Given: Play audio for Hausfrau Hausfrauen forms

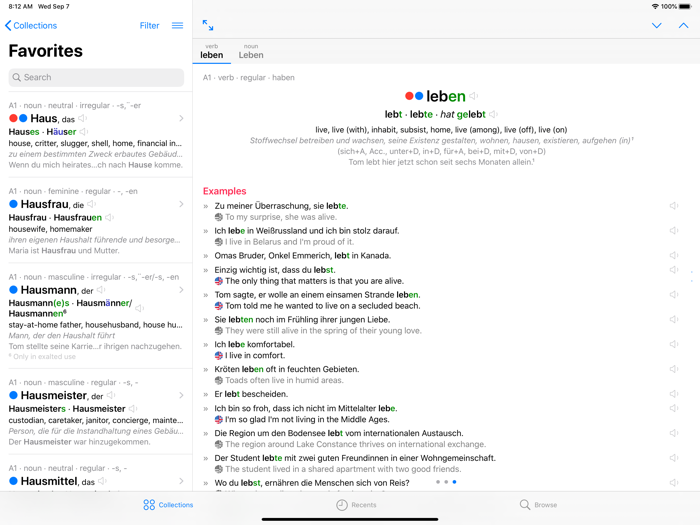Looking at the screenshot, I should tap(109, 217).
